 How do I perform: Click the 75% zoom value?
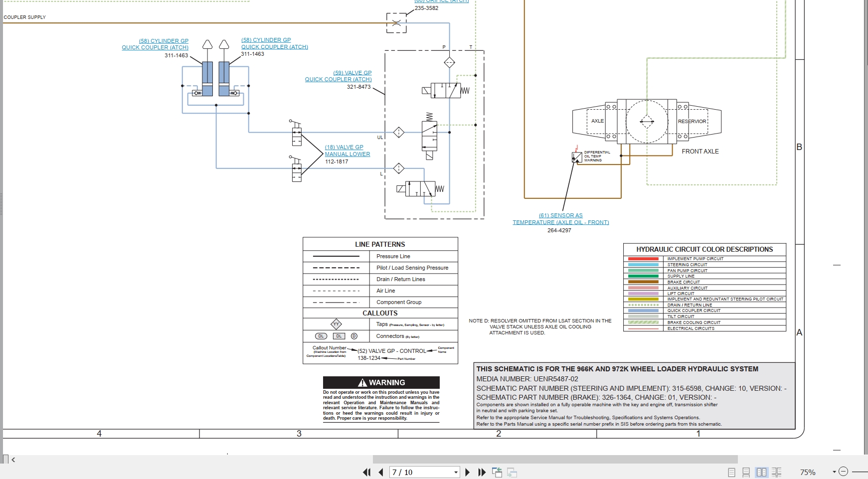[x=808, y=473]
